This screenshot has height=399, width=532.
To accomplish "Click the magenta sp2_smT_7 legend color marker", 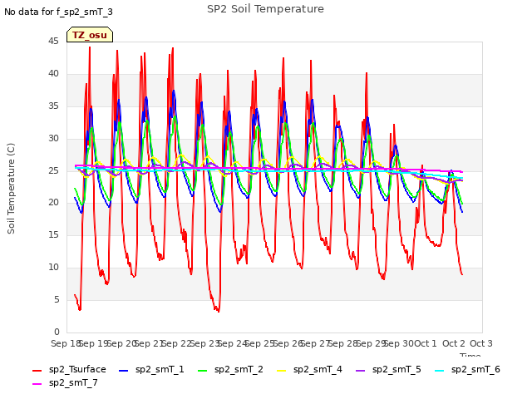I will point(37,384).
